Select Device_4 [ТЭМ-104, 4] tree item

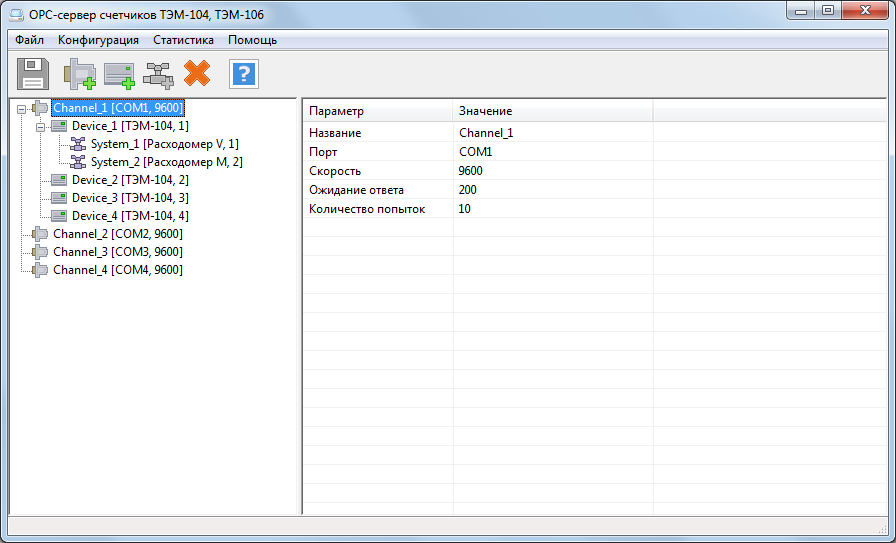130,216
